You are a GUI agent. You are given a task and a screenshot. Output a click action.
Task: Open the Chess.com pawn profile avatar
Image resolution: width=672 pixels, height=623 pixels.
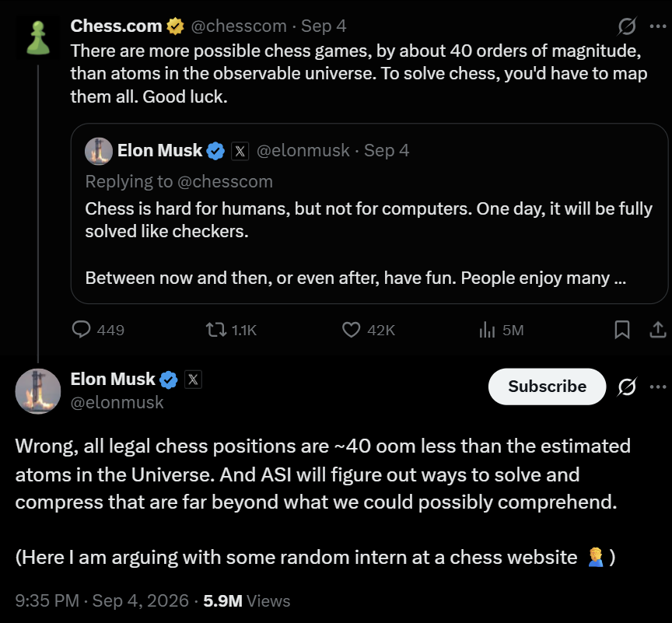38,37
